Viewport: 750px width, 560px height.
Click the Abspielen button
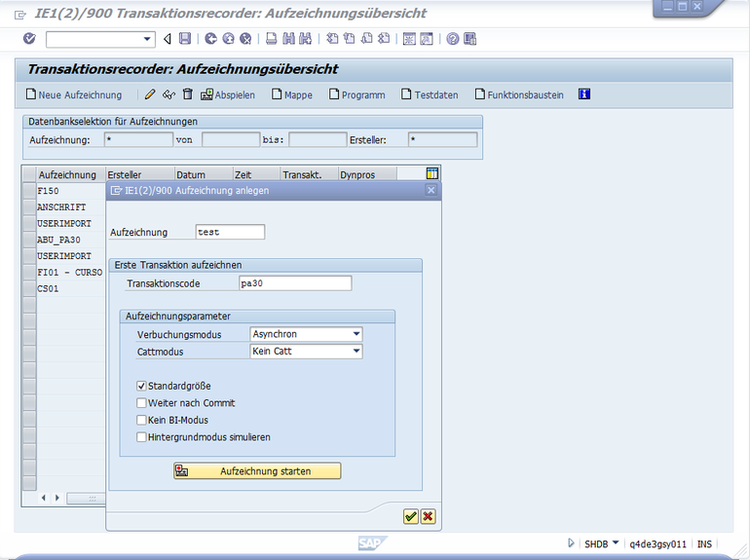point(228,94)
